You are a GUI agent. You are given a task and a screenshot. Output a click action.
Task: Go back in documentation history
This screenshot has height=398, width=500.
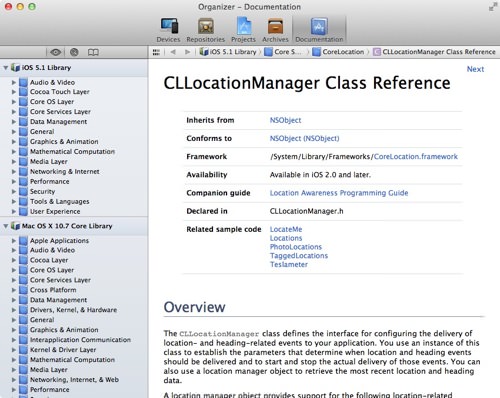click(173, 52)
